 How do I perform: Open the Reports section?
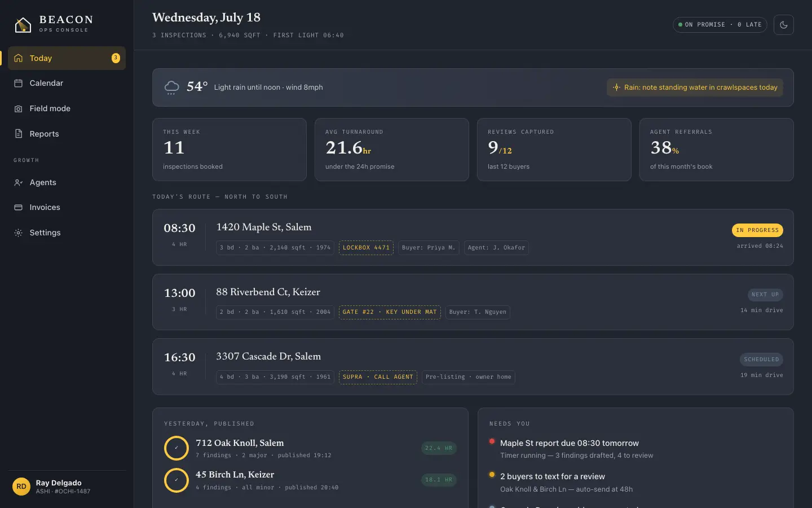click(x=67, y=134)
